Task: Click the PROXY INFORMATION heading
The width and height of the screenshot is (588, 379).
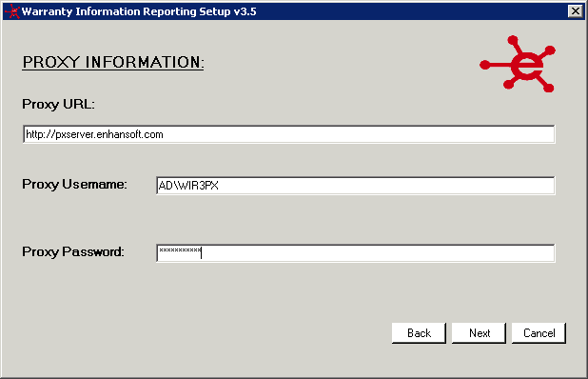Action: click(113, 62)
